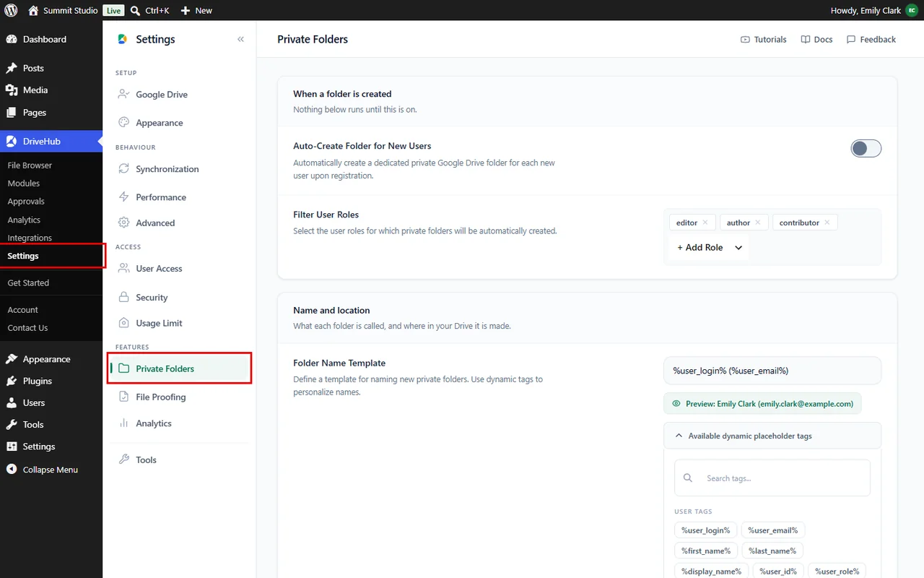Click the Collapse Menu arrow icon
Viewport: 924px width, 578px height.
coord(12,469)
